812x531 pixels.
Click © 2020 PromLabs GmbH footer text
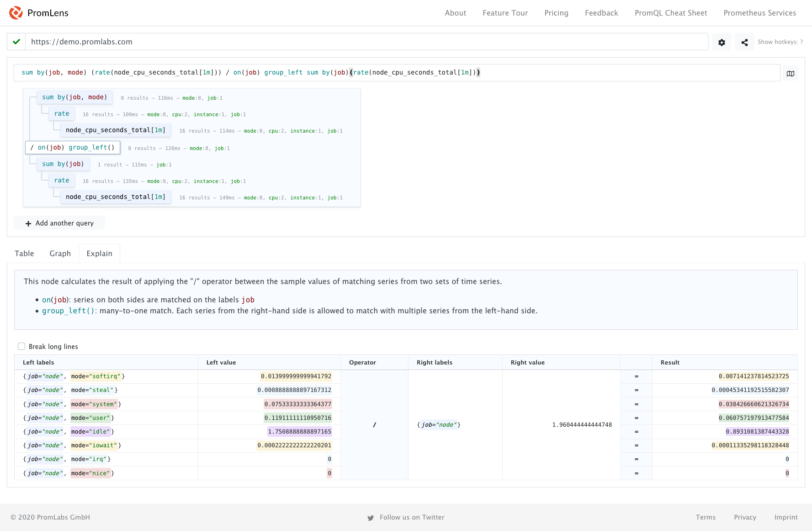(50, 517)
